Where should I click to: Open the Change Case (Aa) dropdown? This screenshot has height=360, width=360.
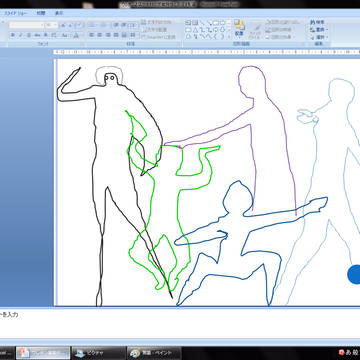[x=65, y=35]
